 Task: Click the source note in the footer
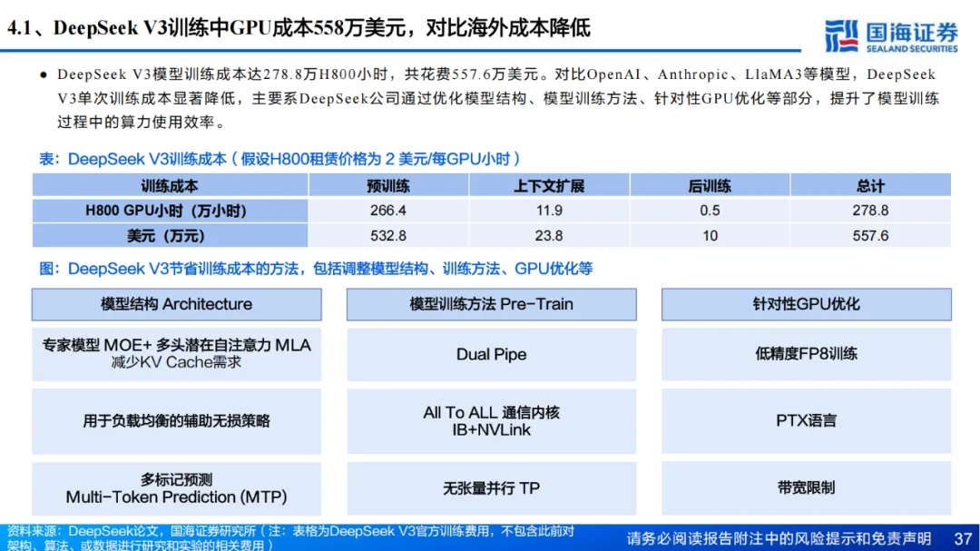[290, 538]
